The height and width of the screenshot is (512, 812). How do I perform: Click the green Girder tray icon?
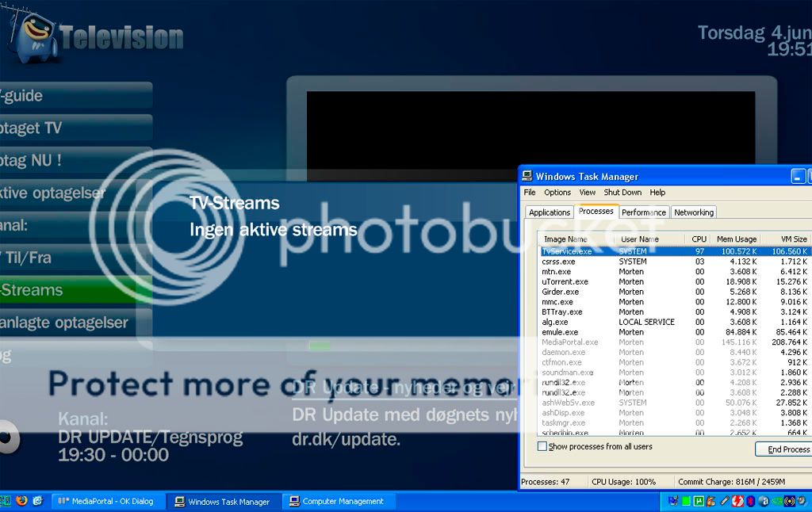click(686, 501)
